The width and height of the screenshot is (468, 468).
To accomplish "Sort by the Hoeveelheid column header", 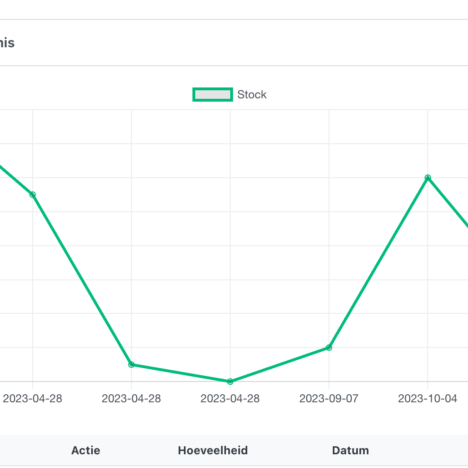I will point(213,450).
